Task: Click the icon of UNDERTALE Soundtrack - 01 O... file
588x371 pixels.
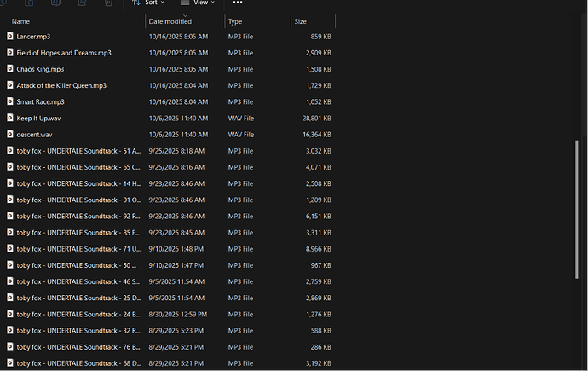Action: pos(10,200)
